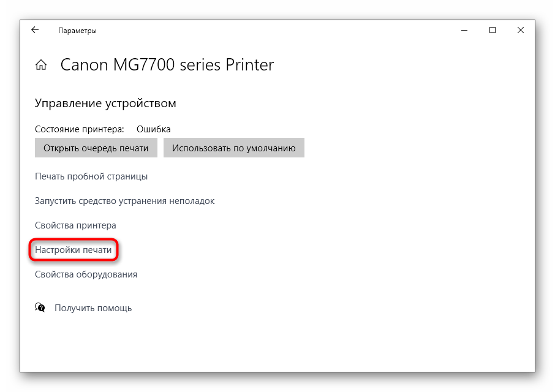Click the 'Canon MG7700 series Printer' page heading
The width and height of the screenshot is (555, 392).
point(167,65)
